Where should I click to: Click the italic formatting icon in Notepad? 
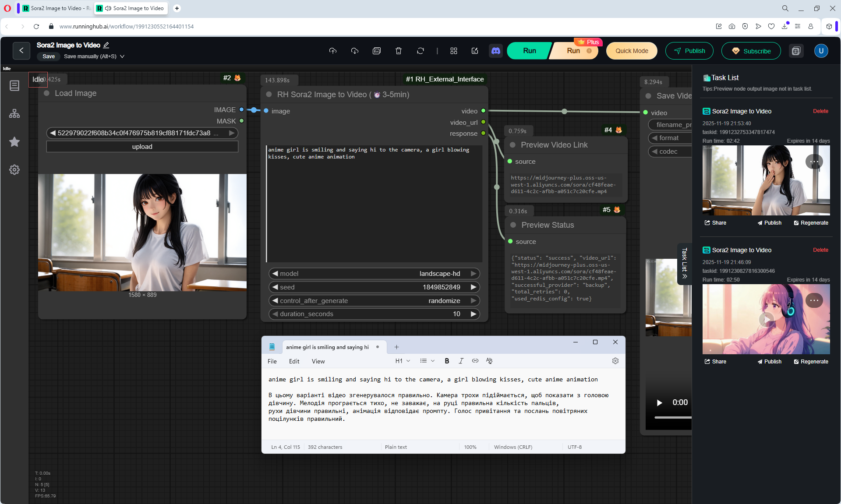pyautogui.click(x=461, y=361)
